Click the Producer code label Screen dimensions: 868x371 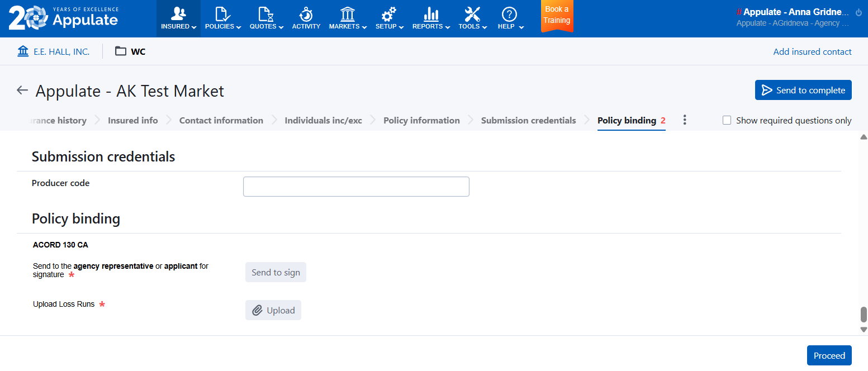click(x=61, y=183)
